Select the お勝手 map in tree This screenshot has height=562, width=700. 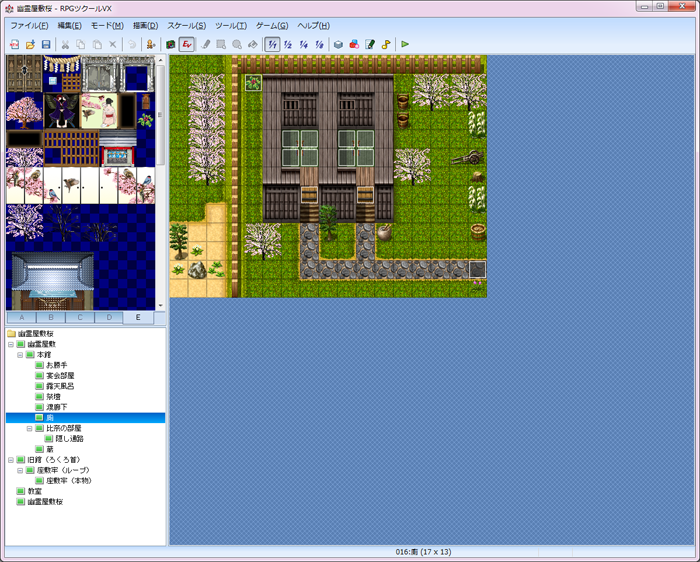(x=57, y=365)
